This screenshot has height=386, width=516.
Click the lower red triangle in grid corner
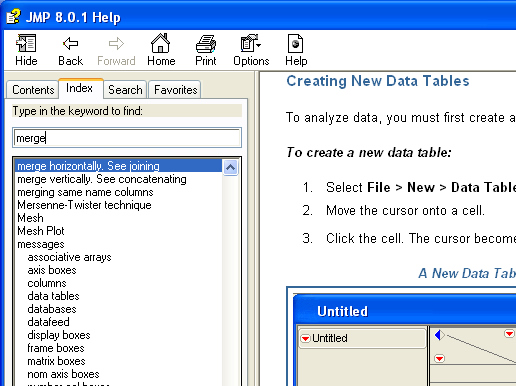click(x=439, y=358)
